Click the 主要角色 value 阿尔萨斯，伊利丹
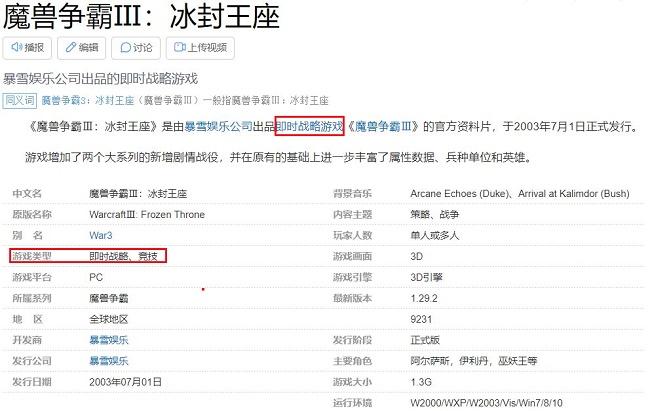This screenshot has height=411, width=650. (x=449, y=361)
